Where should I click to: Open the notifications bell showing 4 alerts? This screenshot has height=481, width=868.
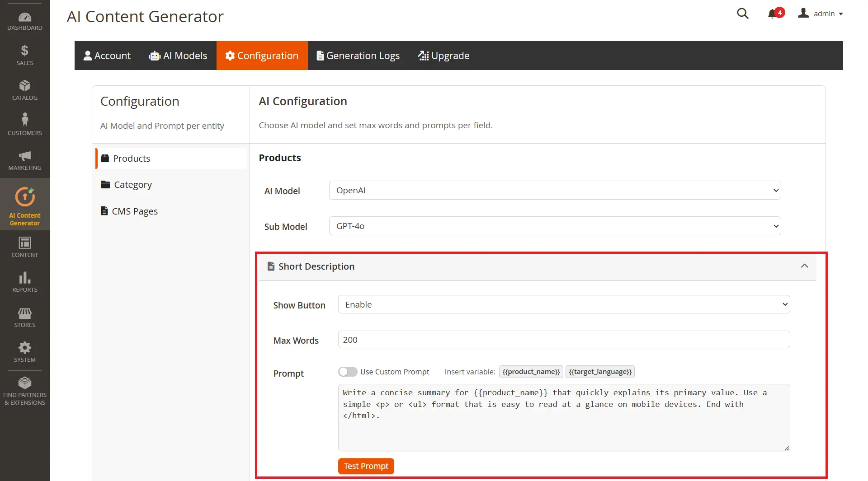click(773, 14)
